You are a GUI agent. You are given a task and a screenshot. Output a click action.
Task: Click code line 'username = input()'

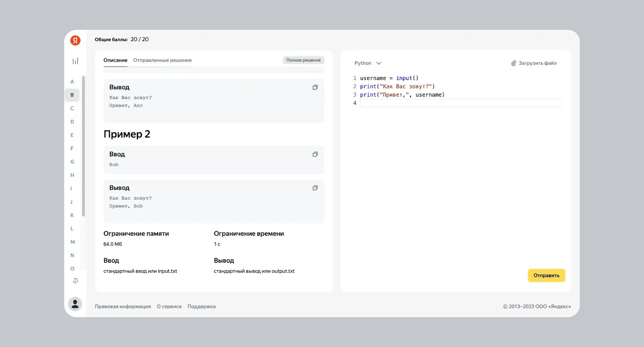(389, 78)
